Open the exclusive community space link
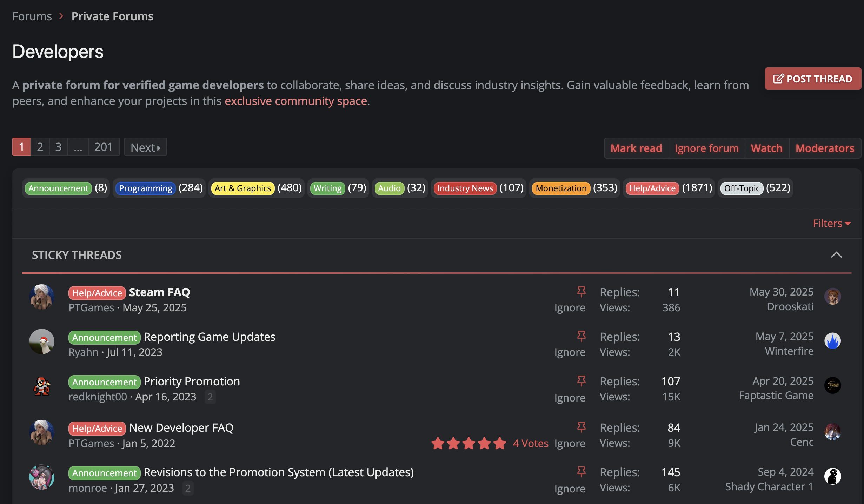The height and width of the screenshot is (504, 864). click(x=296, y=101)
